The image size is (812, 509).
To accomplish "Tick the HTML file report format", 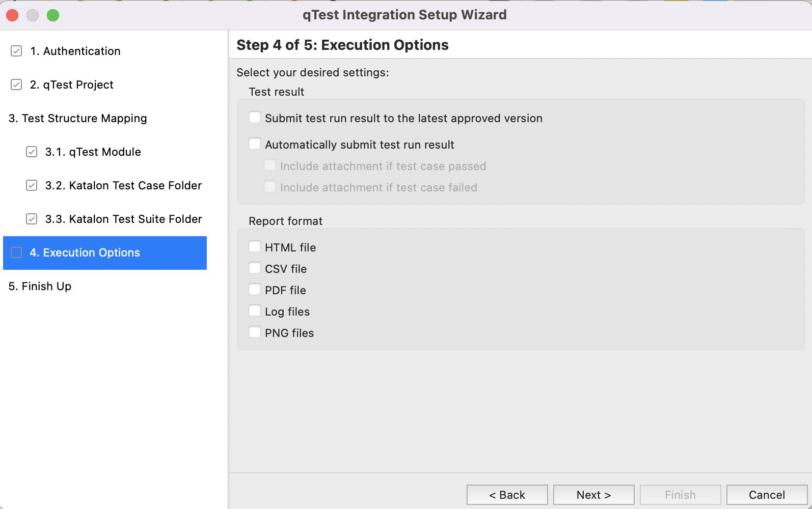I will pos(255,247).
